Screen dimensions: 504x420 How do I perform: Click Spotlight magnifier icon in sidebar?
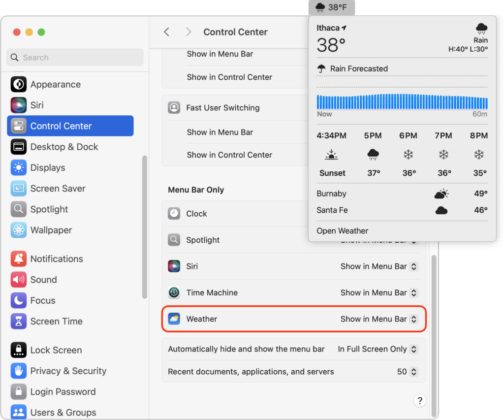(19, 209)
